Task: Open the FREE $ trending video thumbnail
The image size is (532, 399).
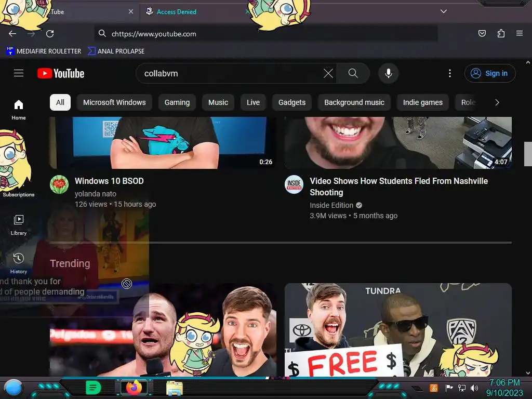Action: (x=398, y=330)
